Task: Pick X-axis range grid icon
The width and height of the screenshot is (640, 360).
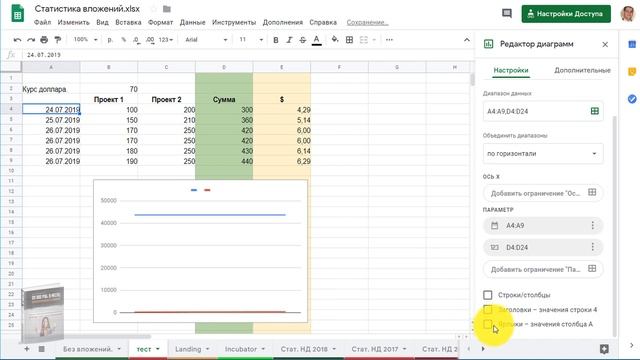Action: [592, 192]
